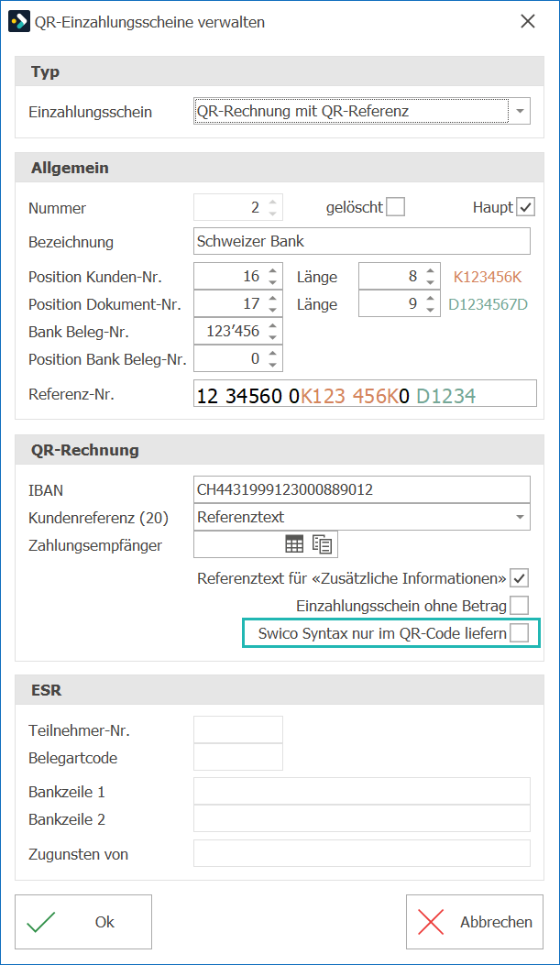Toggle Referenztext für Zusätzliche Informationen checkbox
The image size is (560, 965).
[520, 578]
